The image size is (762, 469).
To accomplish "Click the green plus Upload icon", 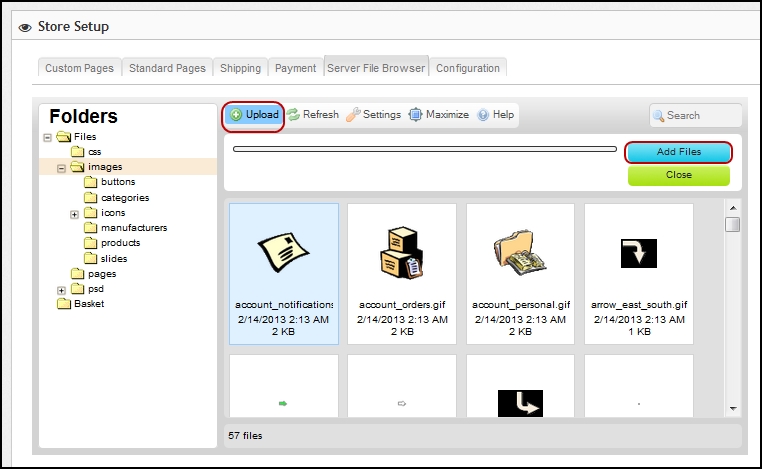I will coord(236,115).
